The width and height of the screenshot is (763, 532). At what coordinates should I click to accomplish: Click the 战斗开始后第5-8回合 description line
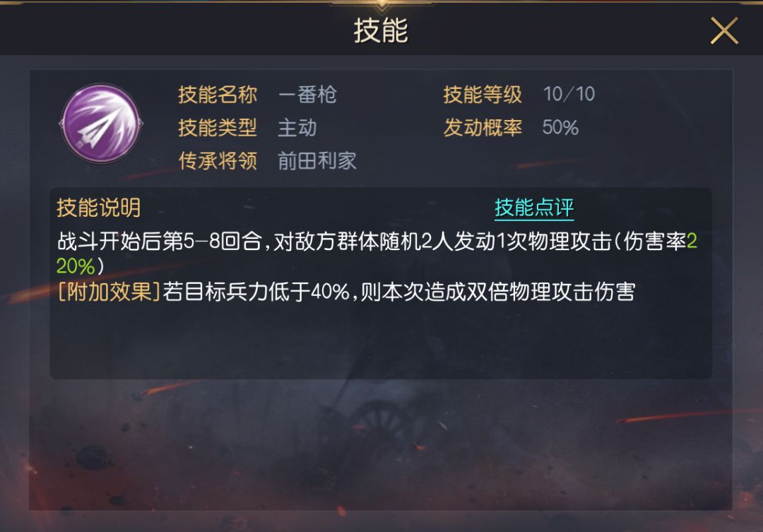[x=377, y=242]
